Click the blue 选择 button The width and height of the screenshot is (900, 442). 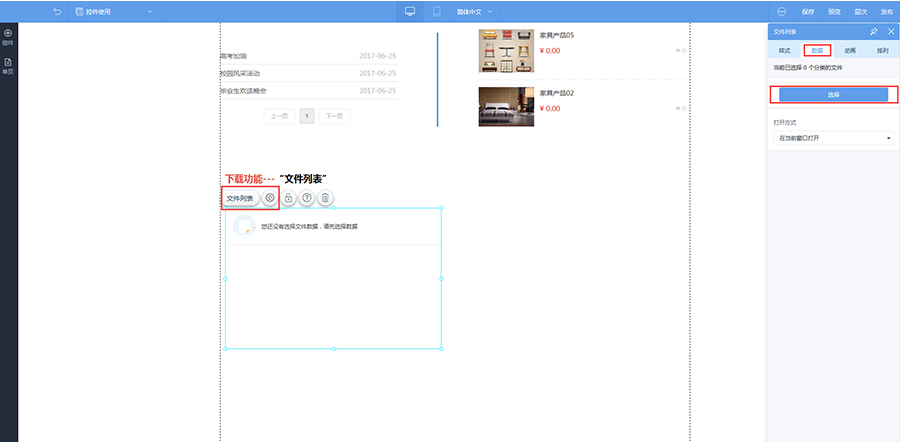coord(833,95)
